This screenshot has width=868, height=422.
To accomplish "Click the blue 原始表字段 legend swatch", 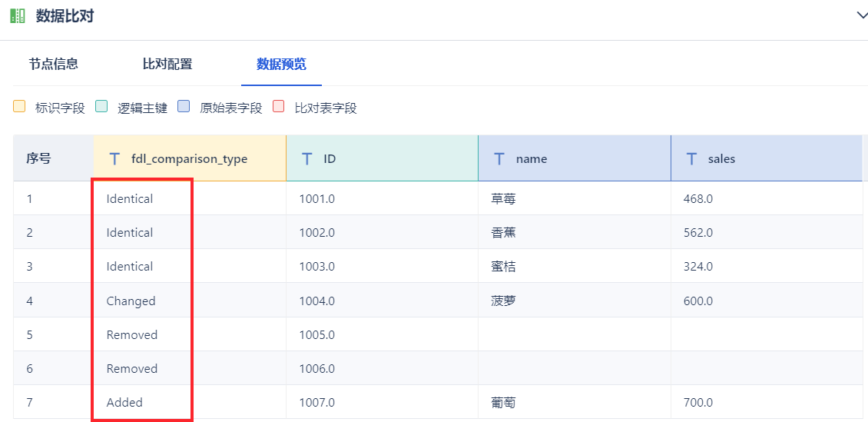I will click(x=184, y=107).
